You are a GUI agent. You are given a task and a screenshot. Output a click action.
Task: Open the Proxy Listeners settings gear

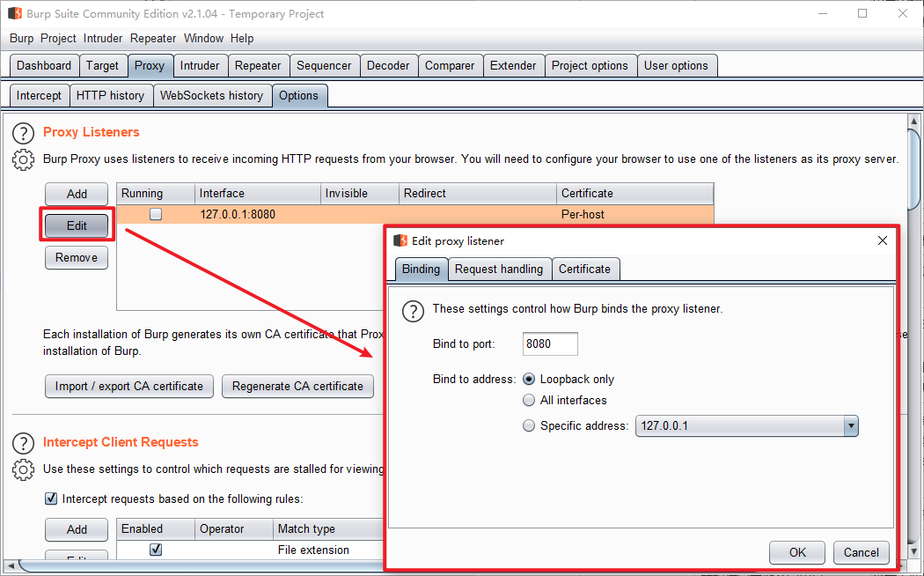pos(23,160)
